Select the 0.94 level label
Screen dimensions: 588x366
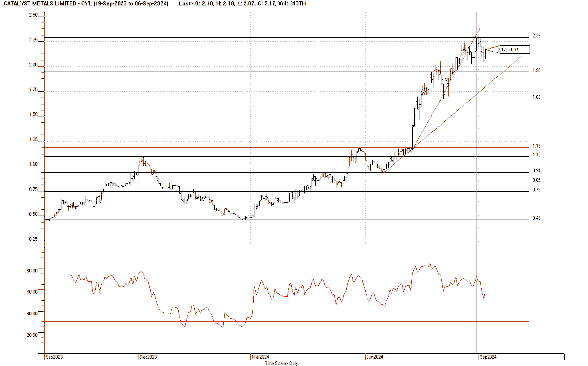537,171
